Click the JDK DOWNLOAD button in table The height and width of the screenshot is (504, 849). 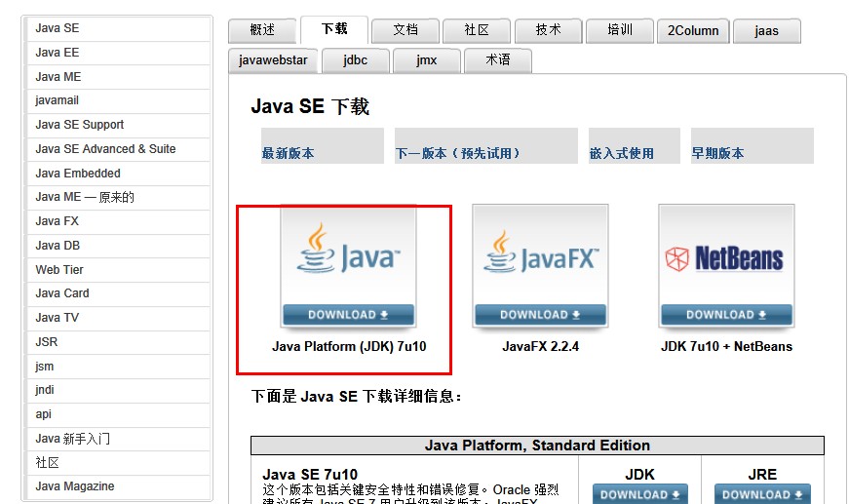coord(640,494)
